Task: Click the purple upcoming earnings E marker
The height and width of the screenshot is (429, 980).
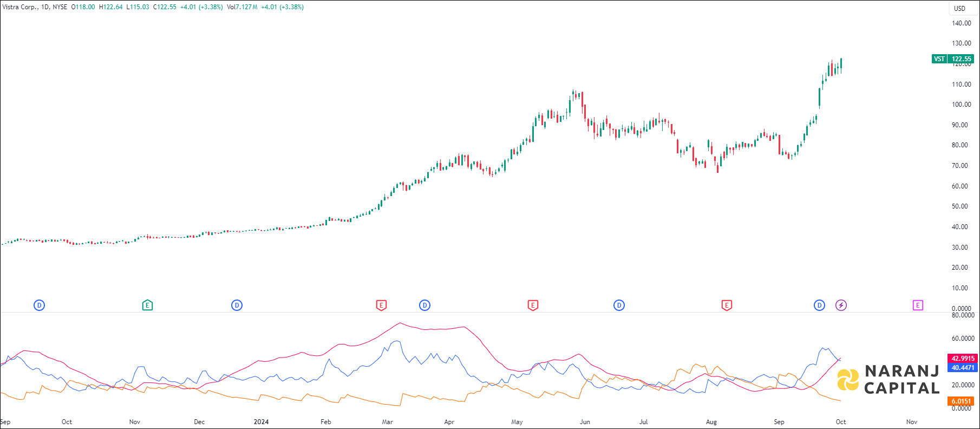Action: click(x=918, y=305)
